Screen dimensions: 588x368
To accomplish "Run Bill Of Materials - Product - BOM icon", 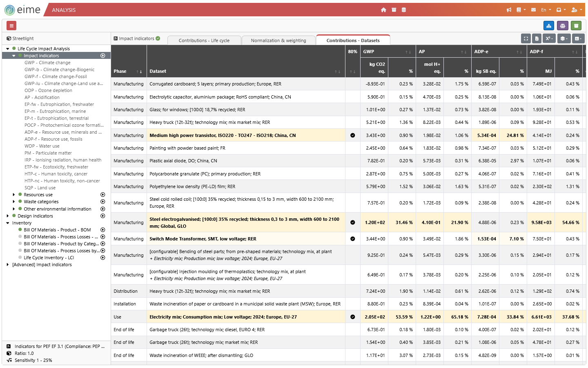I will 103,230.
